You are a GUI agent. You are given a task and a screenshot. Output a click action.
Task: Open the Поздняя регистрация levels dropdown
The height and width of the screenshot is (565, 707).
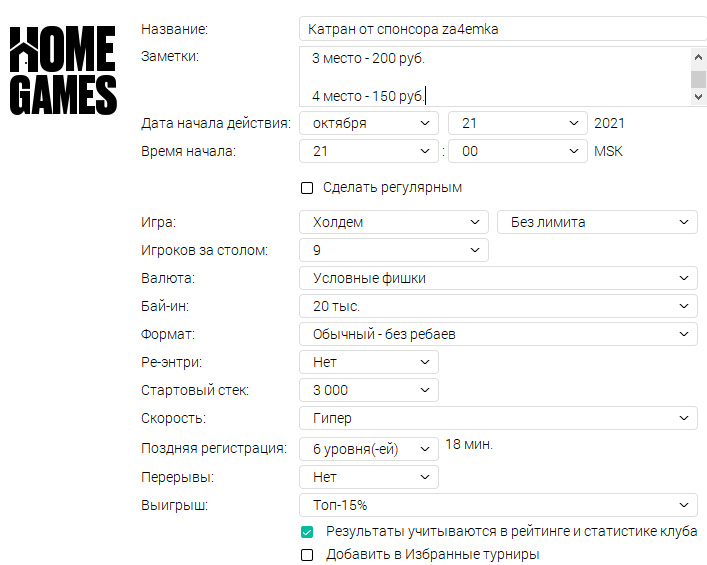[x=369, y=449]
